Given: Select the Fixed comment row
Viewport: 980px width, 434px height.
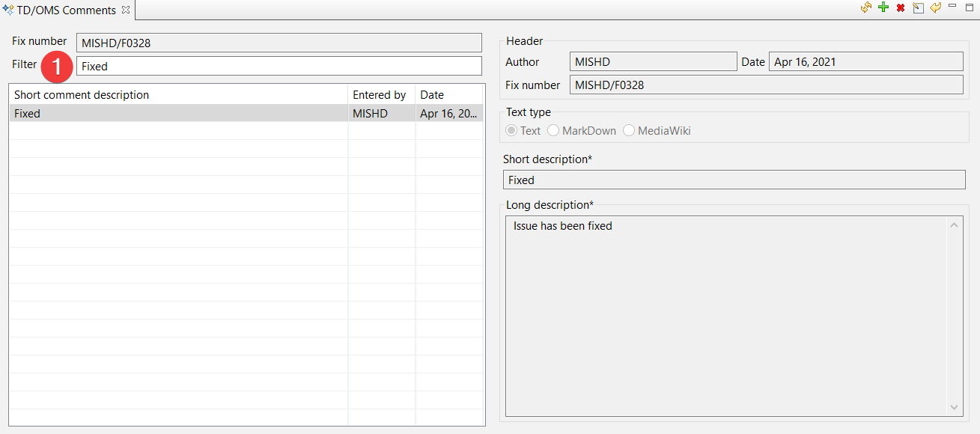Looking at the screenshot, I should point(178,114).
